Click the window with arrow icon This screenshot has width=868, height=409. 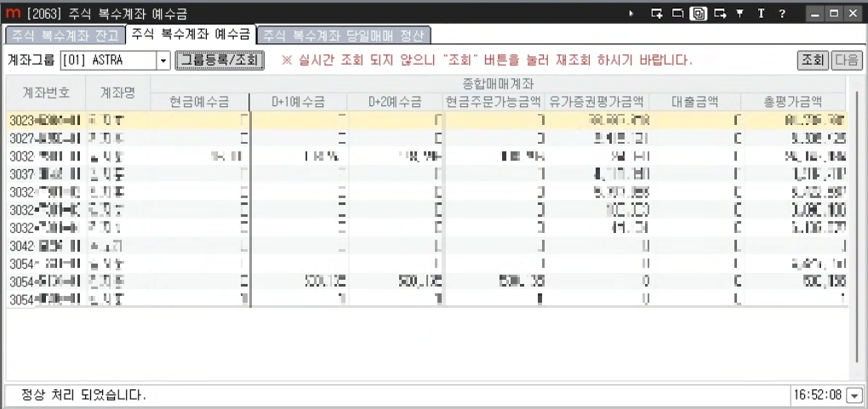720,14
